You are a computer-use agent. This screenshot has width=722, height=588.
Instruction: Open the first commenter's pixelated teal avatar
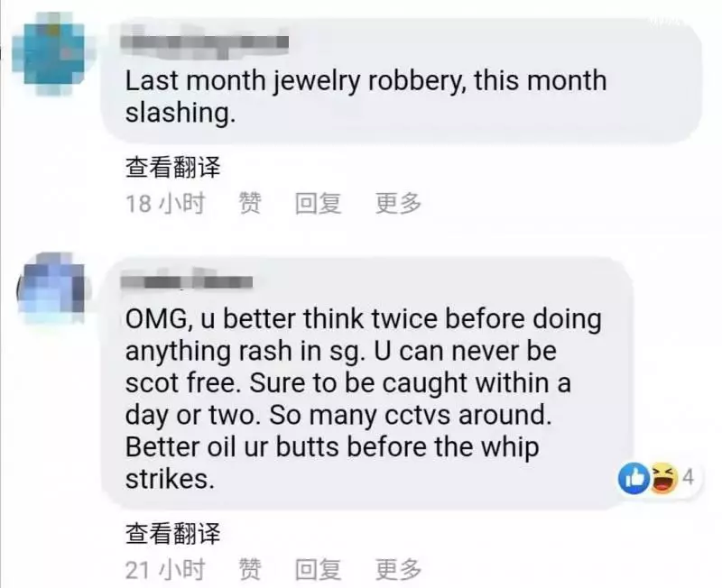pyautogui.click(x=50, y=54)
